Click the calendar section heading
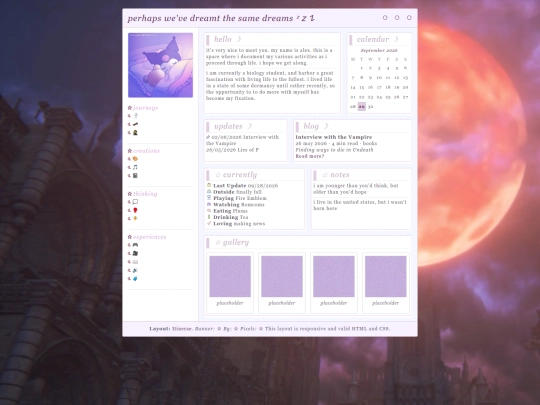The width and height of the screenshot is (540, 405). (373, 39)
